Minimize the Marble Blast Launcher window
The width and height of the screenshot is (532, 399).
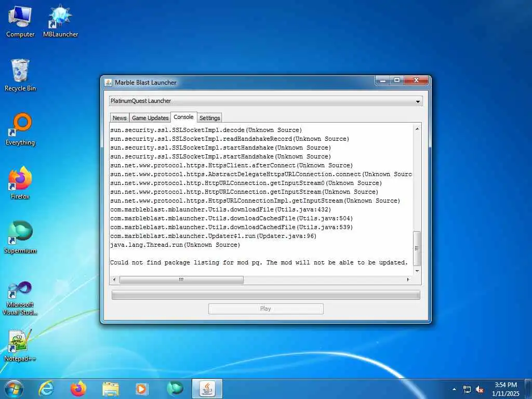pyautogui.click(x=383, y=81)
